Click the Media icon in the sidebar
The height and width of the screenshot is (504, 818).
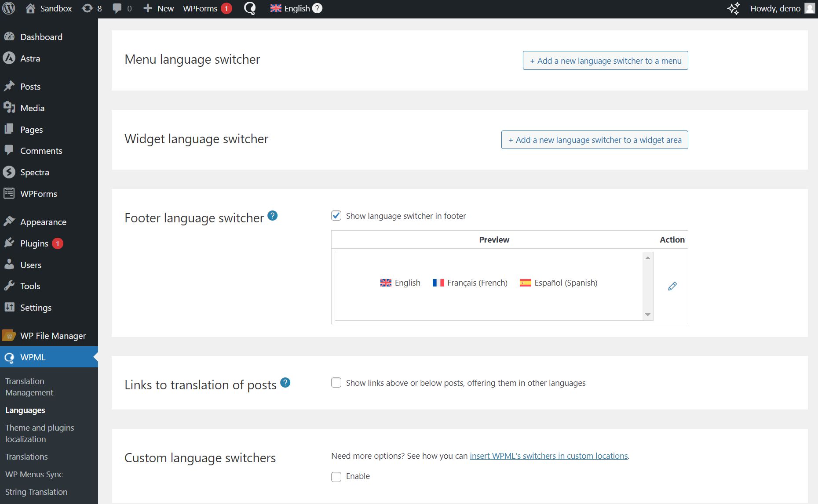(x=9, y=108)
